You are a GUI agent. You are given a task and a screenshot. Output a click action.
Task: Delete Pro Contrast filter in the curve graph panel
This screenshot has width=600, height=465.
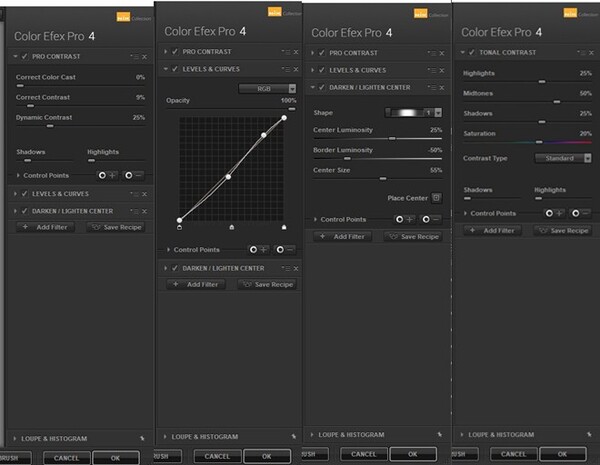(296, 52)
